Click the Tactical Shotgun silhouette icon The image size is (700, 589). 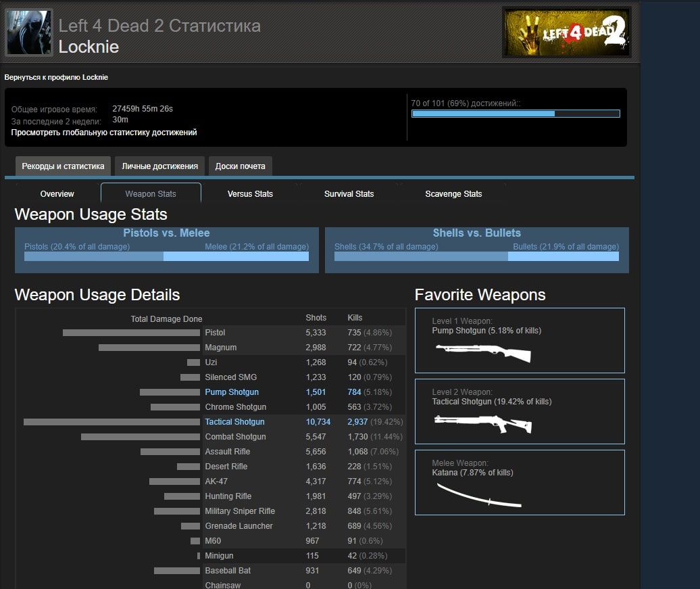483,423
